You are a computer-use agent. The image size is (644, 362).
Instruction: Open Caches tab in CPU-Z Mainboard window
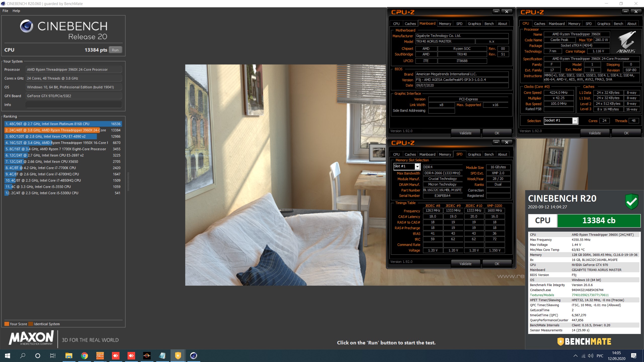pyautogui.click(x=410, y=24)
